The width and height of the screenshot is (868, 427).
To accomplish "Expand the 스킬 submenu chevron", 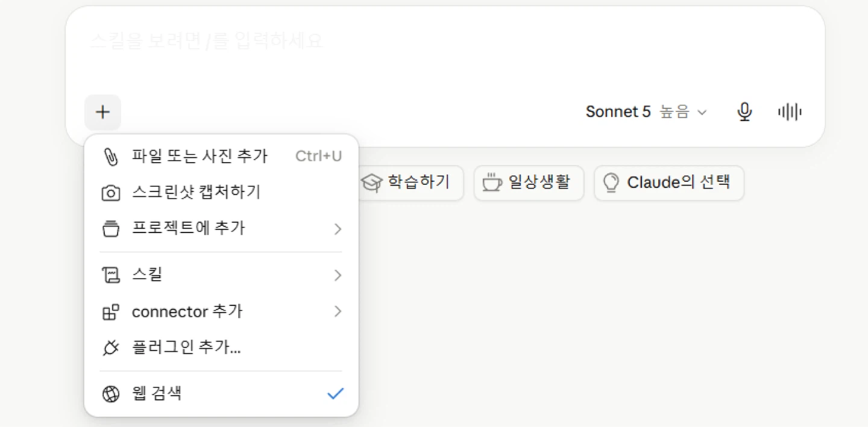I will click(x=338, y=275).
